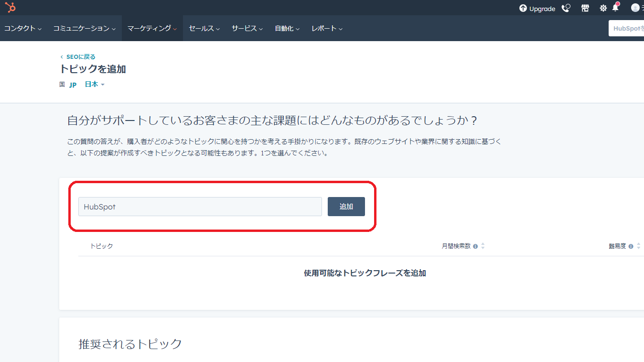Open the マーケティング menu
Image resolution: width=644 pixels, height=362 pixels.
[x=152, y=28]
